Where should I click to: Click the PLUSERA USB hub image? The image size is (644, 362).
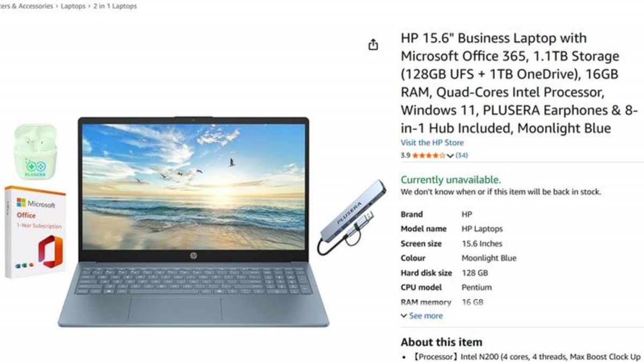pyautogui.click(x=351, y=217)
